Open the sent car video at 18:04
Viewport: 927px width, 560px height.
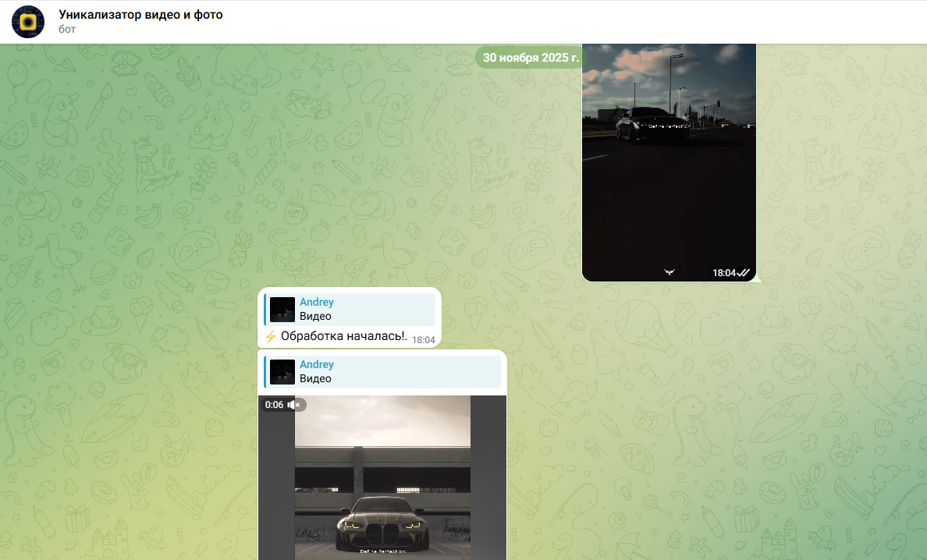pyautogui.click(x=669, y=162)
